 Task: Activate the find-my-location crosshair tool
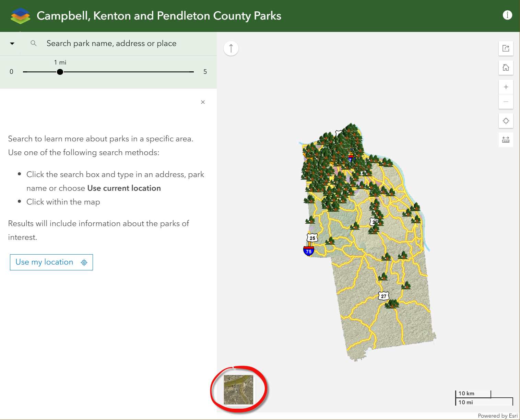[x=506, y=121]
